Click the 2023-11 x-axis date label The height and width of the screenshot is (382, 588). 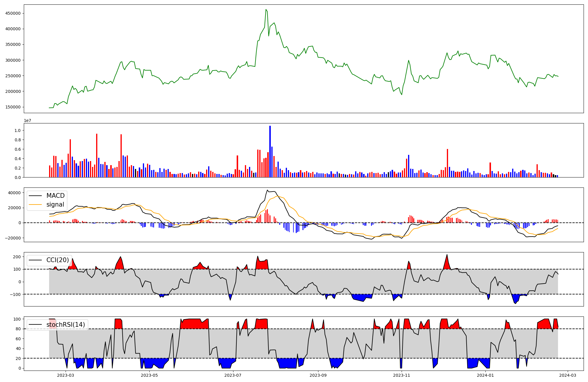pos(402,375)
